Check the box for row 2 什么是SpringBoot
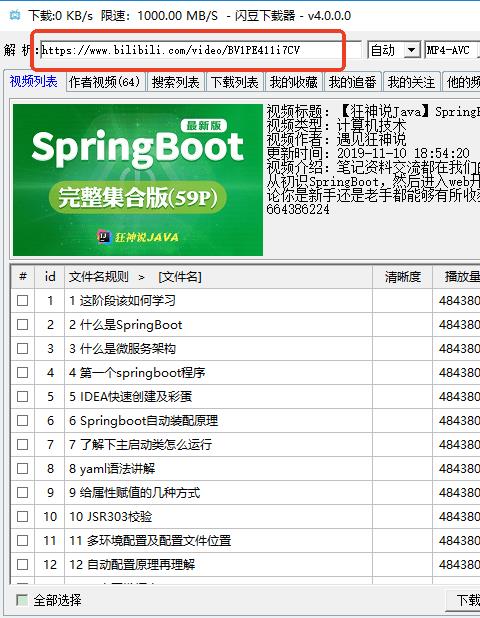 pyautogui.click(x=22, y=325)
